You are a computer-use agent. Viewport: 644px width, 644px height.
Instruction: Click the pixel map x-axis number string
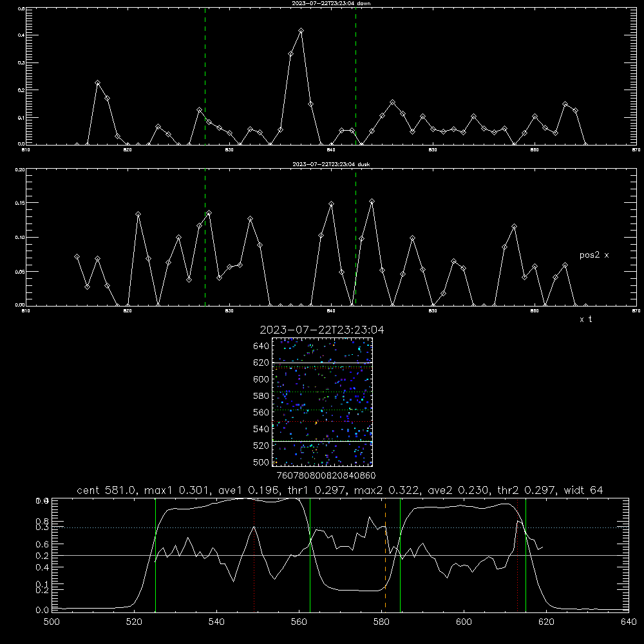pyautogui.click(x=326, y=476)
